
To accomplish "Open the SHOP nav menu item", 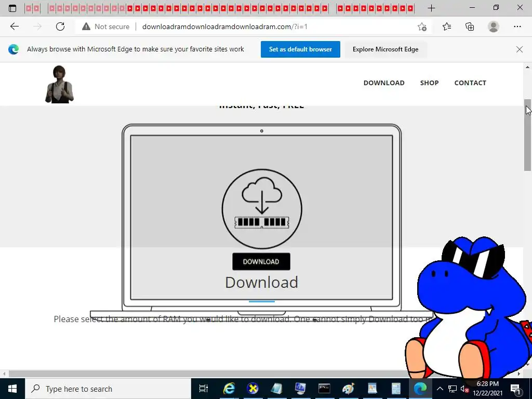I will click(429, 83).
